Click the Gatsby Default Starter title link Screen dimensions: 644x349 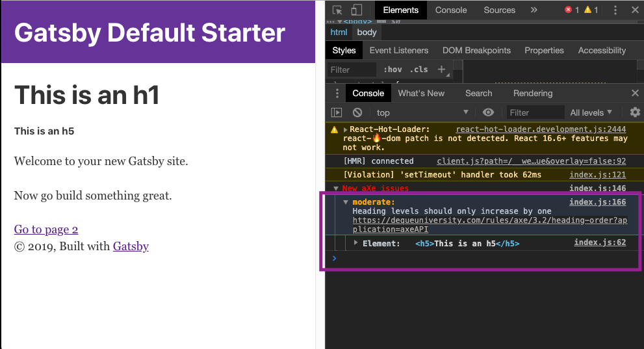point(149,32)
